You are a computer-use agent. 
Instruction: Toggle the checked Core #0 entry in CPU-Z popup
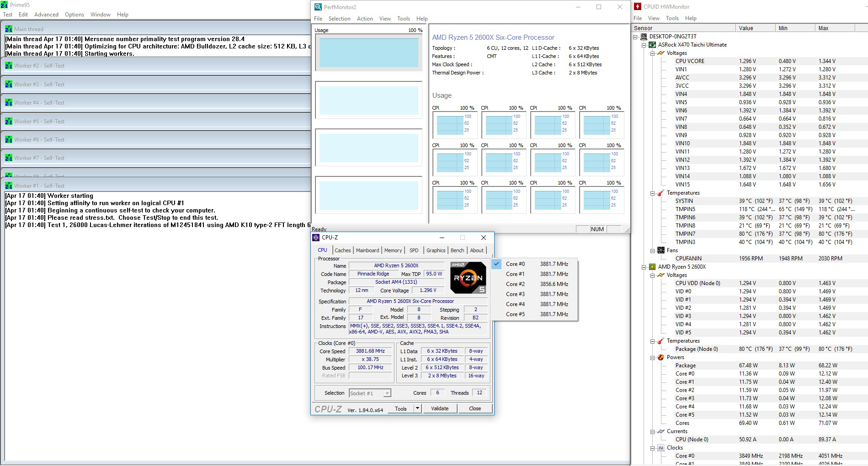click(535, 264)
